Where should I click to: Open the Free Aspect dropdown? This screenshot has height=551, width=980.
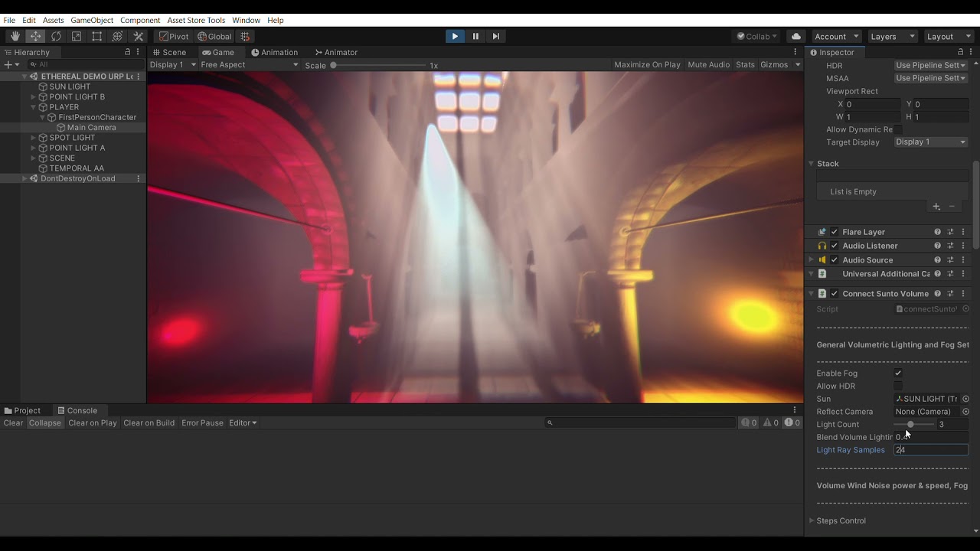250,65
